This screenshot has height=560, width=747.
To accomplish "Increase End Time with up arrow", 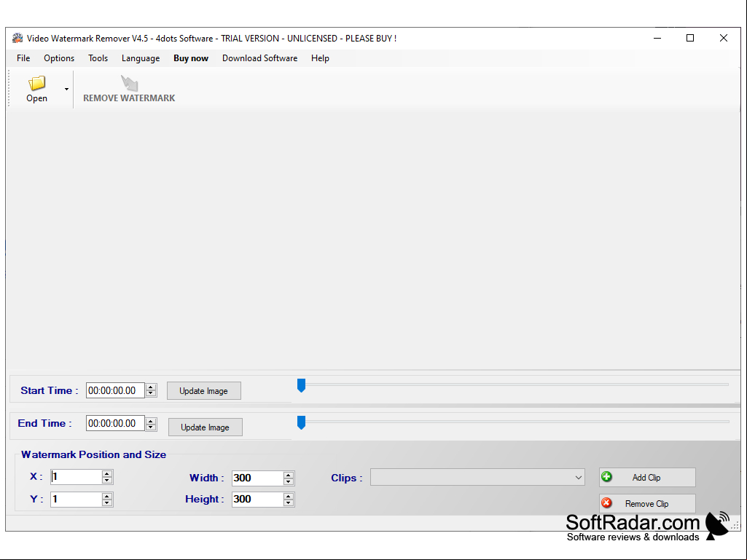I will click(x=151, y=420).
